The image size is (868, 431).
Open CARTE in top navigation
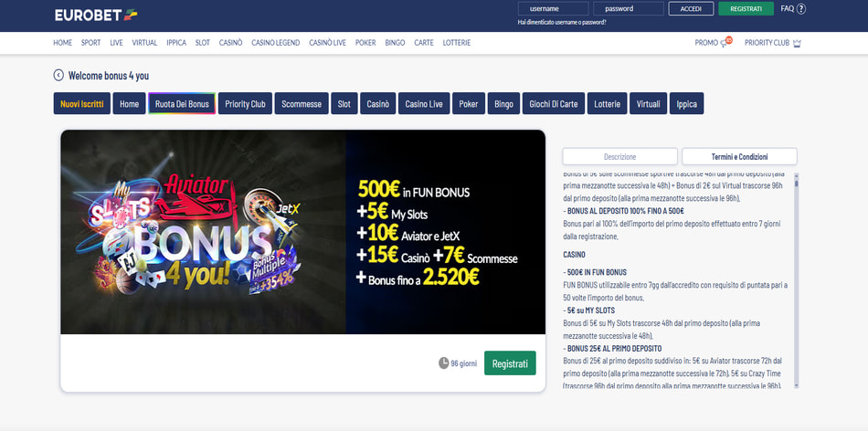point(424,43)
